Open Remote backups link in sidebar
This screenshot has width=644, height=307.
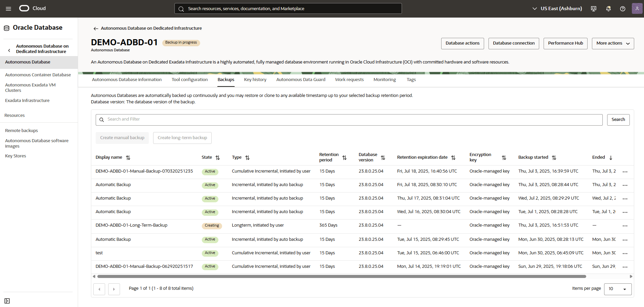pos(21,131)
